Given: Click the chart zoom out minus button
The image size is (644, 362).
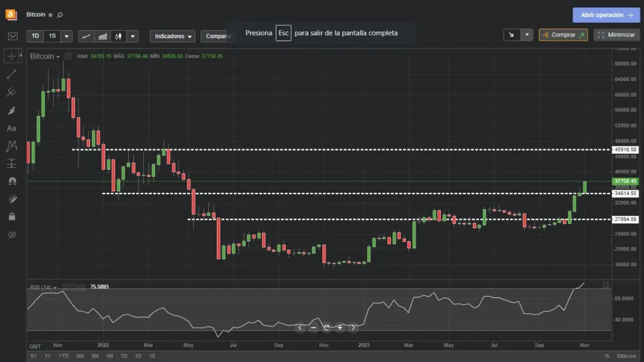Looking at the screenshot, I should point(313,327).
